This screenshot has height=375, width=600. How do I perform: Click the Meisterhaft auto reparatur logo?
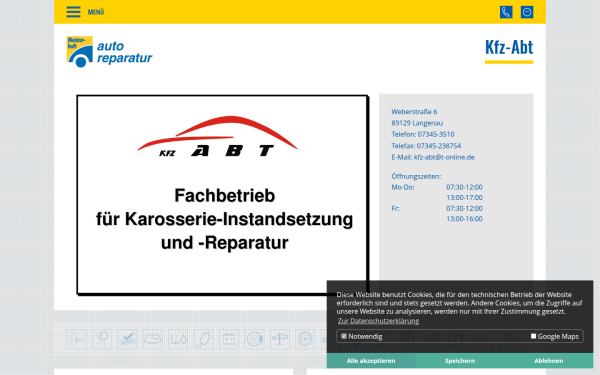(109, 52)
